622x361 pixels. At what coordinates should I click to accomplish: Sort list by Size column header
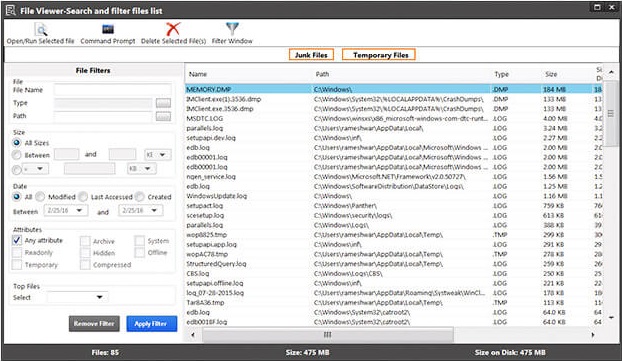tap(551, 74)
